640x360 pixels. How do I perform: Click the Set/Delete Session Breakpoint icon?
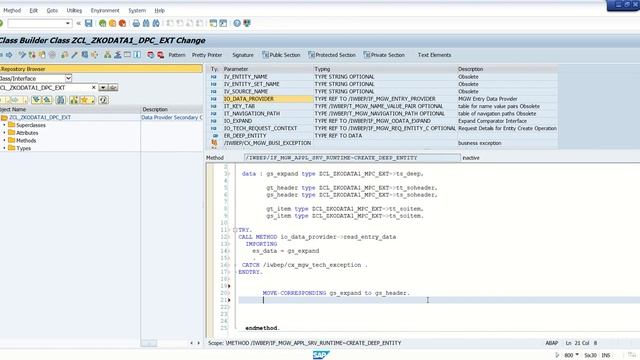coord(151,55)
